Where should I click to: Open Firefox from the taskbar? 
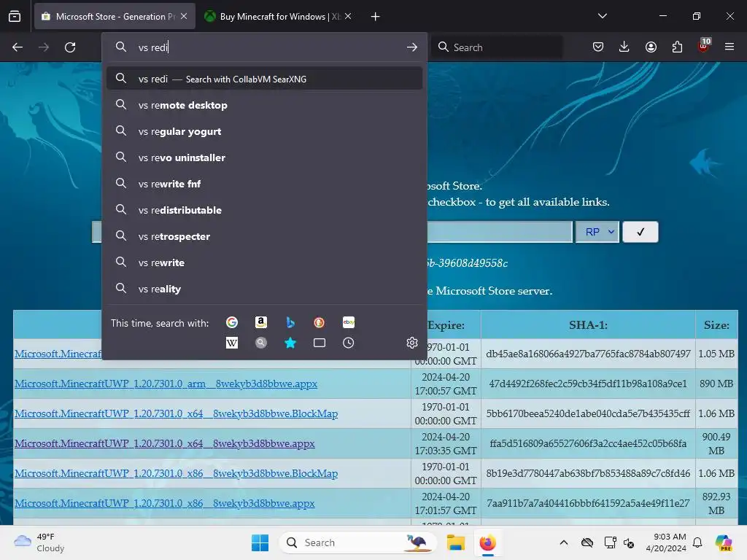tap(488, 542)
